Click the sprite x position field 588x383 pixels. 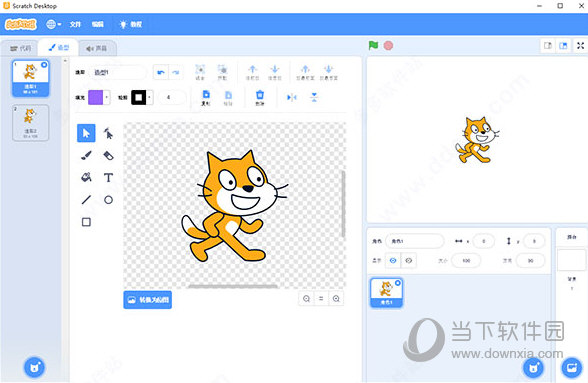(484, 241)
